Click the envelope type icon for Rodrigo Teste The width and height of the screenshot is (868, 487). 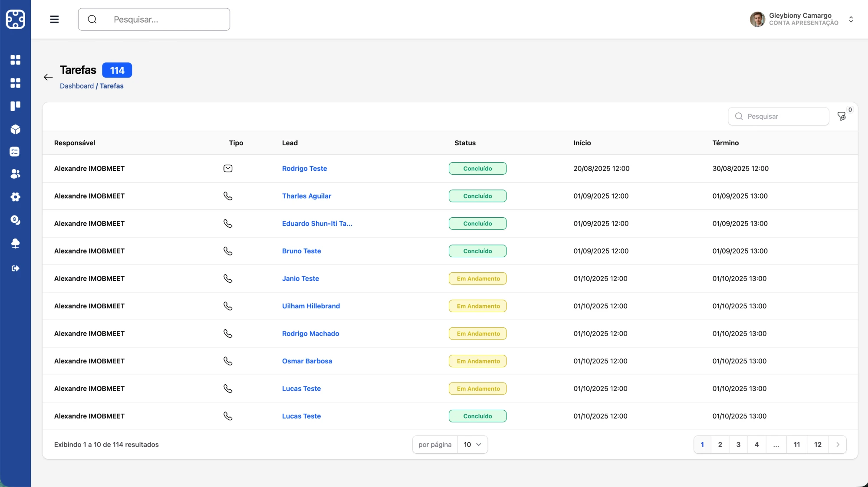[228, 168]
